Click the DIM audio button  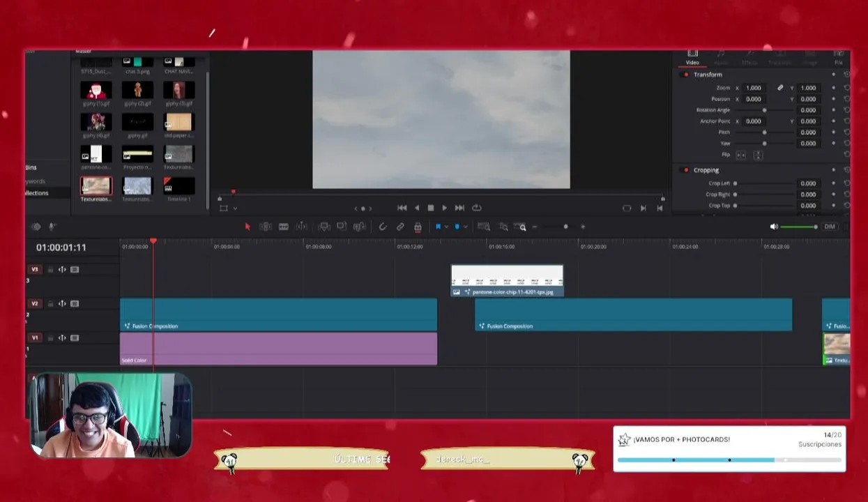coord(830,227)
